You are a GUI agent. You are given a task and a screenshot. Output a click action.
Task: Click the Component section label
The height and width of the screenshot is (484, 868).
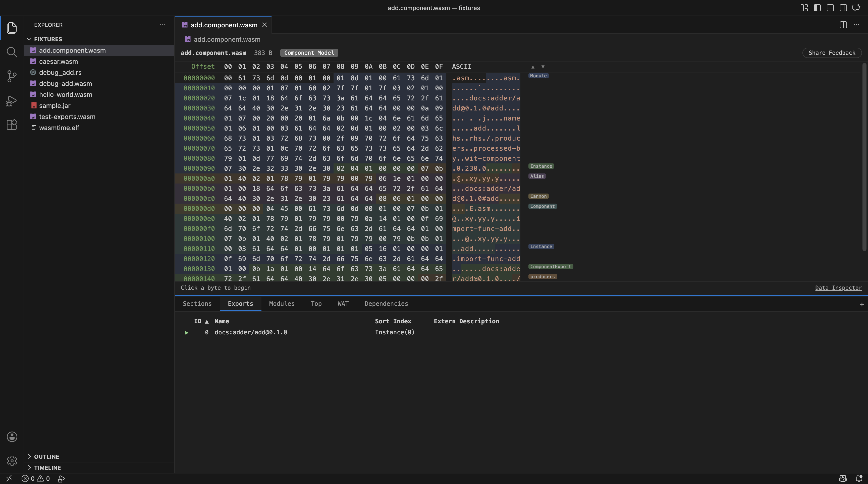pyautogui.click(x=542, y=206)
